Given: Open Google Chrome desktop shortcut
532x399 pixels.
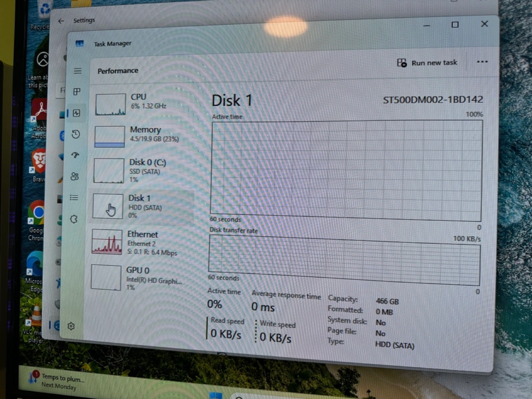Looking at the screenshot, I should click(x=36, y=221).
